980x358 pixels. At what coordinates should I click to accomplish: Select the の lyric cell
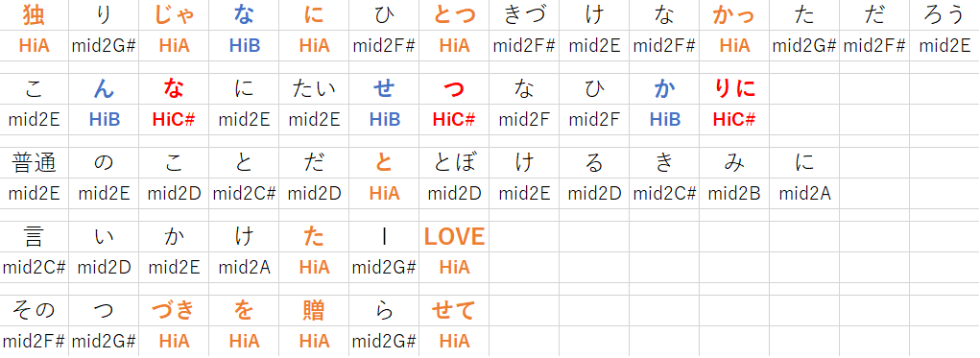(x=104, y=163)
